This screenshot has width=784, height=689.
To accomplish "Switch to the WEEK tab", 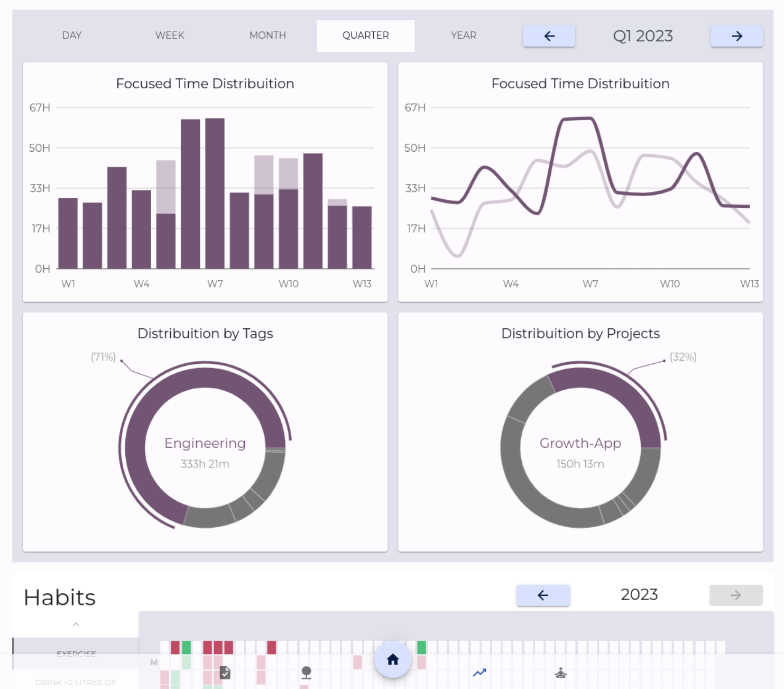I will pyautogui.click(x=170, y=35).
